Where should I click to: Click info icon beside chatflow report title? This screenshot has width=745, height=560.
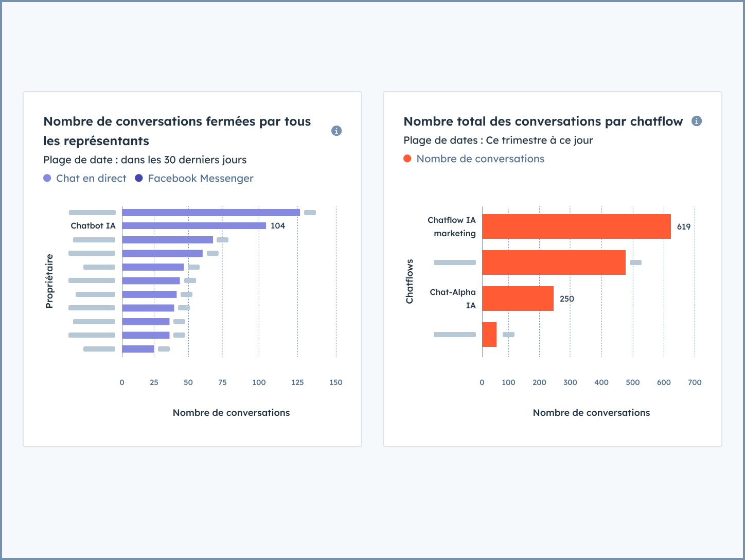click(697, 121)
